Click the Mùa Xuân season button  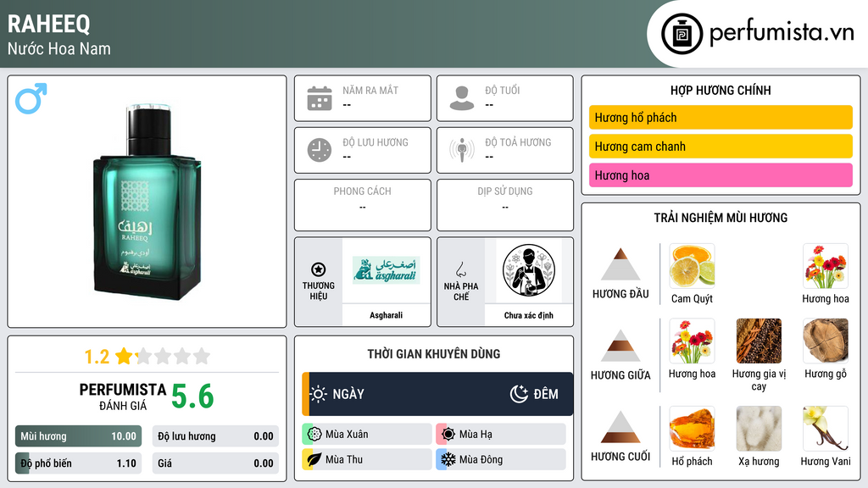[x=367, y=435]
